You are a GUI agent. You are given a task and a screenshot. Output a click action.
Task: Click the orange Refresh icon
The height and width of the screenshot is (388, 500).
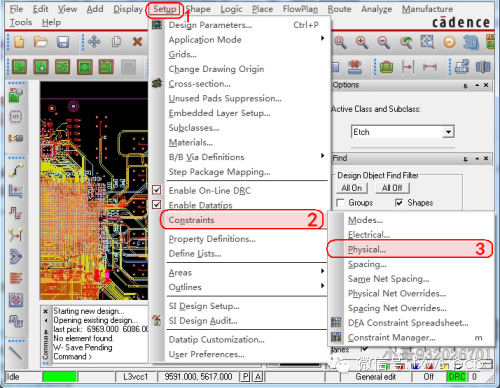click(449, 43)
